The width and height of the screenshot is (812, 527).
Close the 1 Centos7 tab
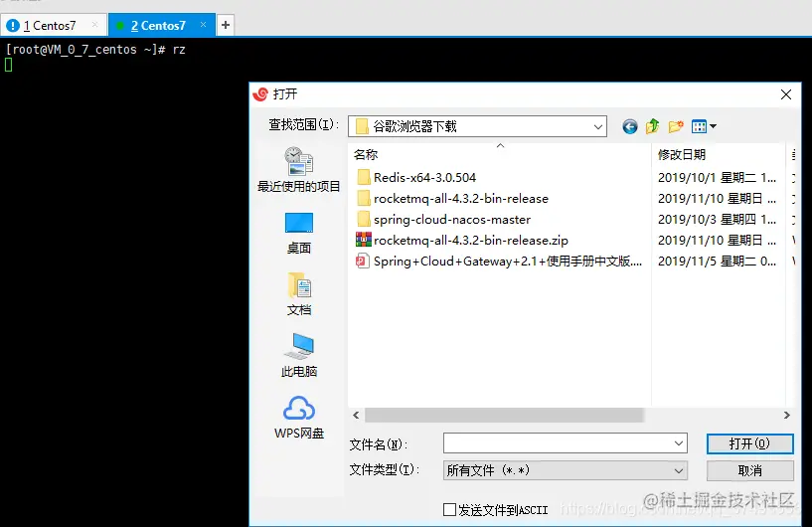pyautogui.click(x=94, y=24)
